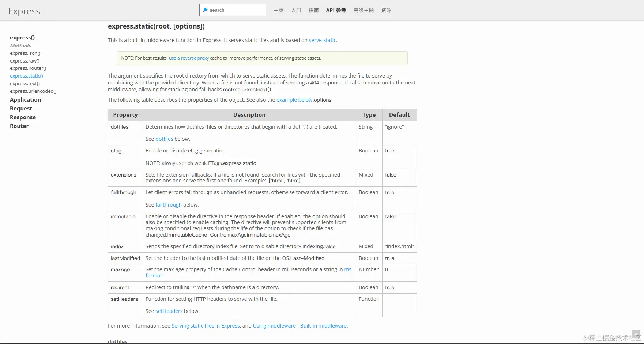Follow dotfiles link in table
This screenshot has height=344, width=644.
coord(164,139)
